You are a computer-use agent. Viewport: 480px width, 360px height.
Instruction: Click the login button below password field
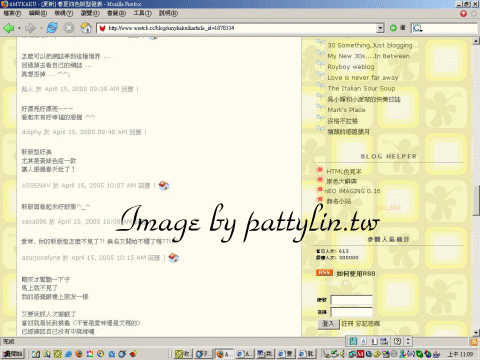pyautogui.click(x=328, y=324)
